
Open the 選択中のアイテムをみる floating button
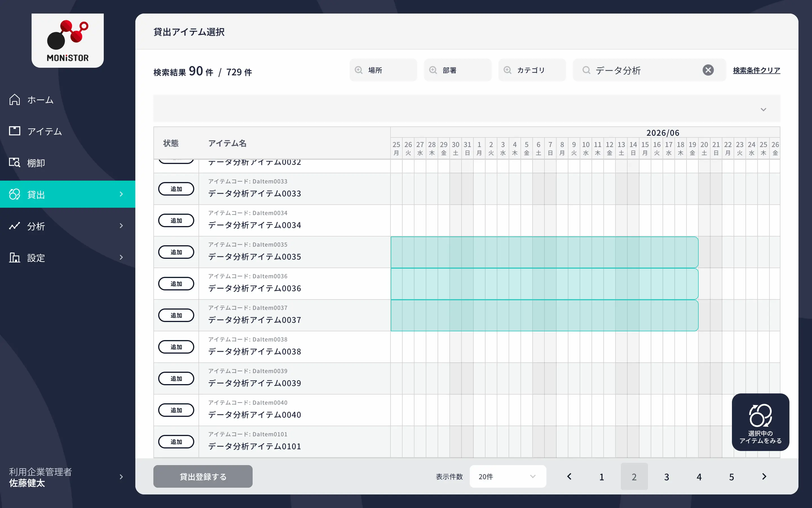(x=760, y=422)
